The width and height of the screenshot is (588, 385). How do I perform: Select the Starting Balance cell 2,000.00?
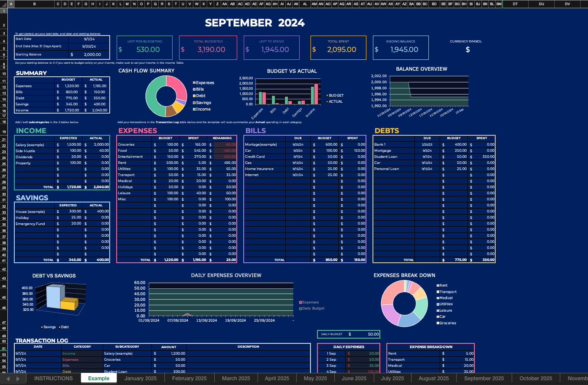(x=89, y=55)
